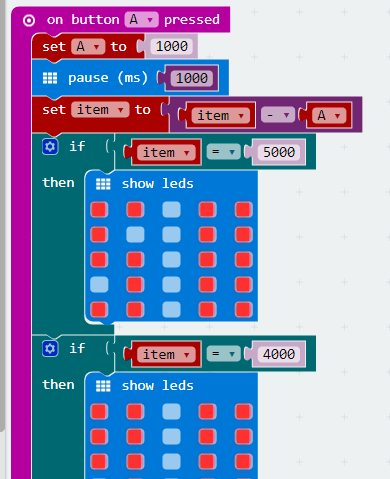Toggle second-row second-column unlit LED in the first show leds
390x479 pixels.
click(135, 235)
